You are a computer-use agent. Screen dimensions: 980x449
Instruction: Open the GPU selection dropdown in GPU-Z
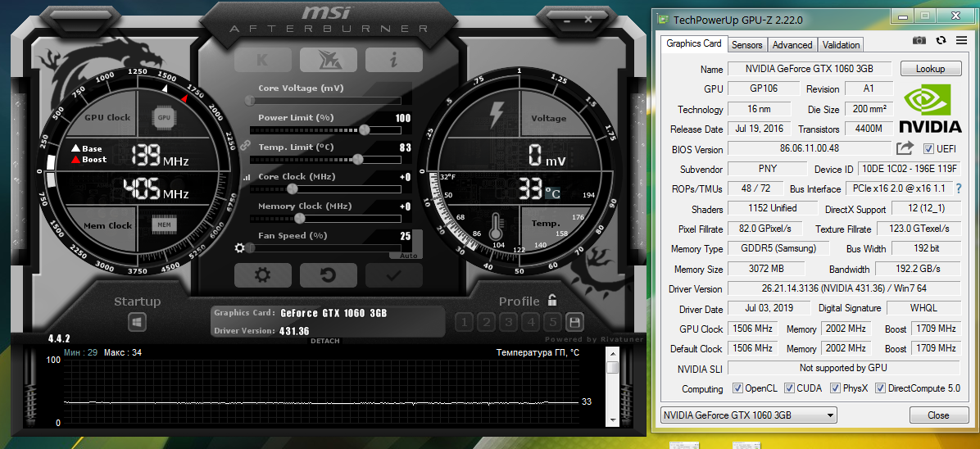(x=748, y=415)
